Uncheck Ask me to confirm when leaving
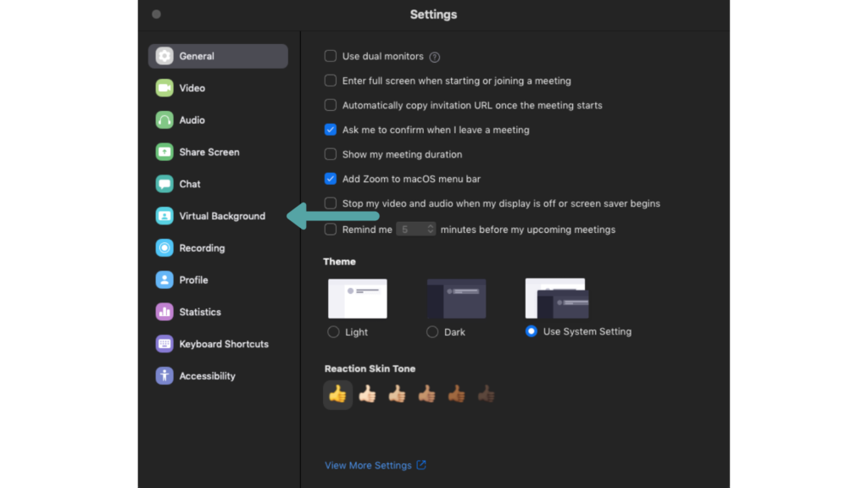The image size is (868, 488). (331, 130)
